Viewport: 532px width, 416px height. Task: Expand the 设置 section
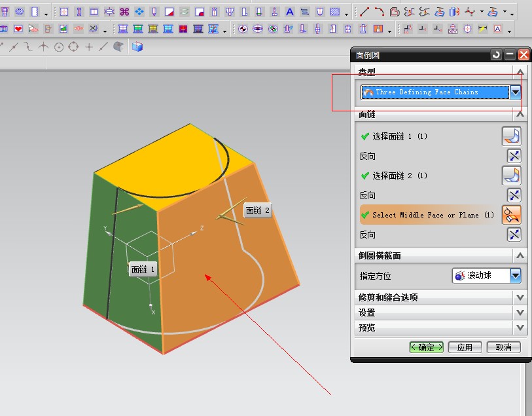pos(520,312)
